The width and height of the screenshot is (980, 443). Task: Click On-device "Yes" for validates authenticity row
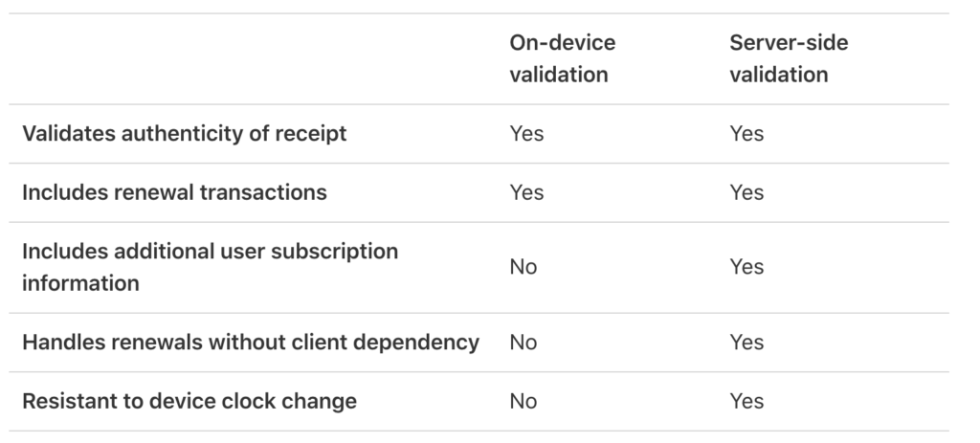coord(526,133)
